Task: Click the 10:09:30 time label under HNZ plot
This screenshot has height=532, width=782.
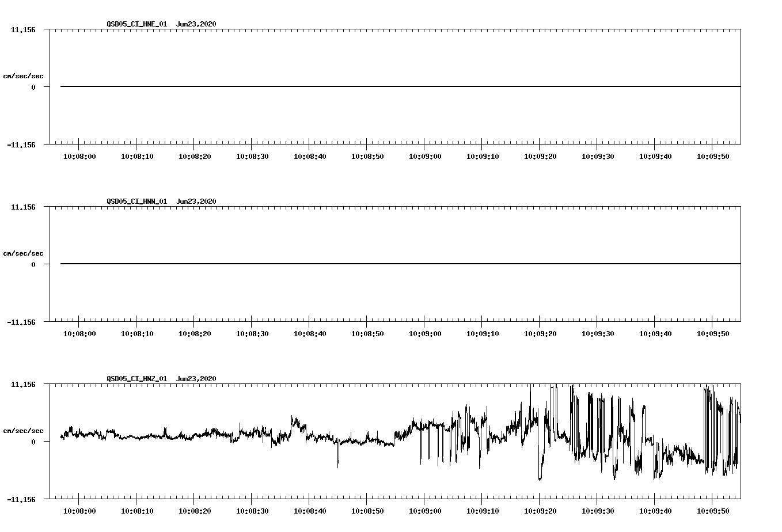Action: point(598,511)
